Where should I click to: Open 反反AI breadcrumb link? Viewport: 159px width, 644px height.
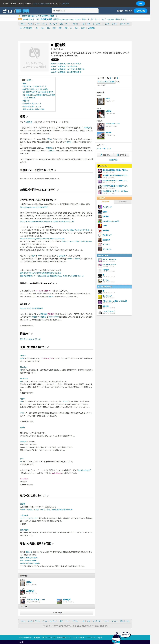click(83, 28)
